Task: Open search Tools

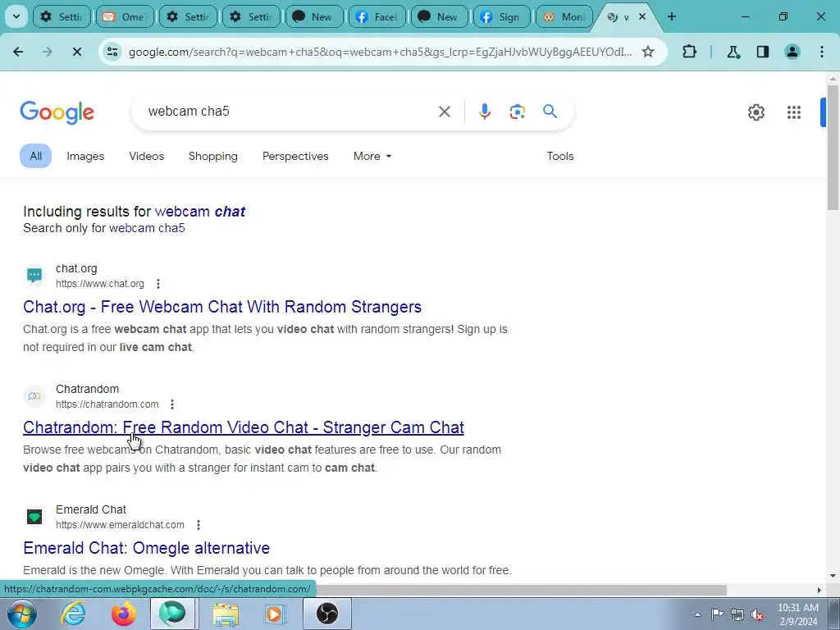Action: click(x=559, y=156)
